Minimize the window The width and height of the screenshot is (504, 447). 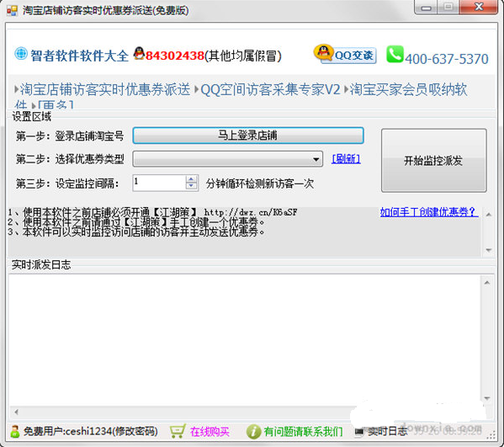[427, 8]
